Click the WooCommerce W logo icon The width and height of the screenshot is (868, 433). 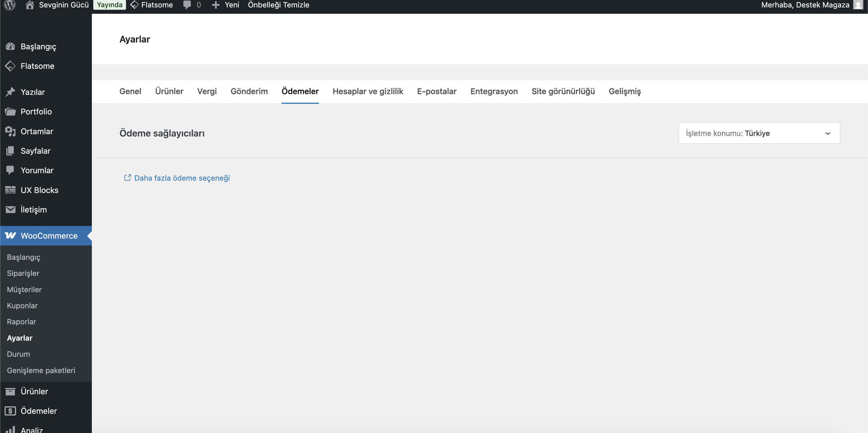10,235
